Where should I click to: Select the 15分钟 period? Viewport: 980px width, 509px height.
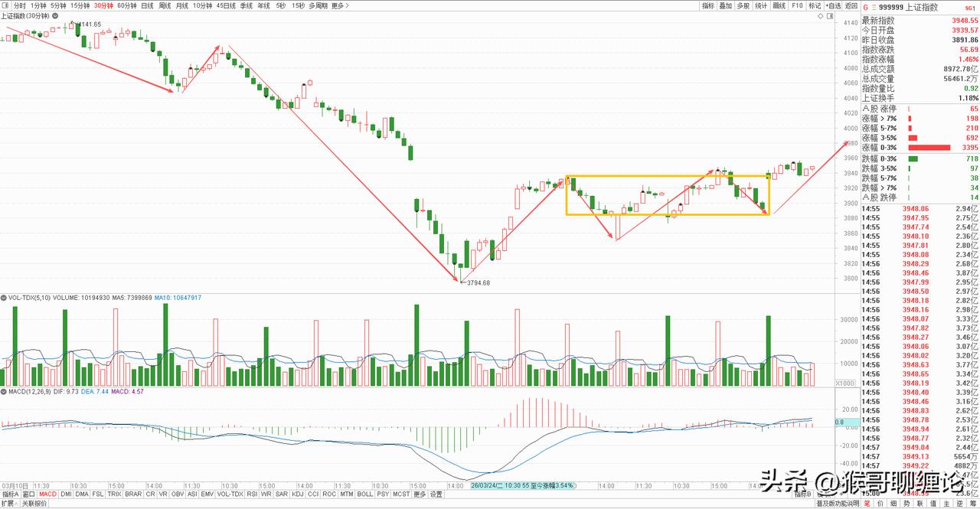pos(80,5)
